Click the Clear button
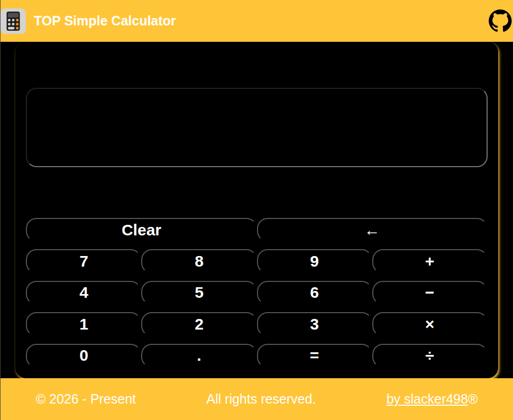Image resolution: width=513 pixels, height=420 pixels. pos(141,230)
